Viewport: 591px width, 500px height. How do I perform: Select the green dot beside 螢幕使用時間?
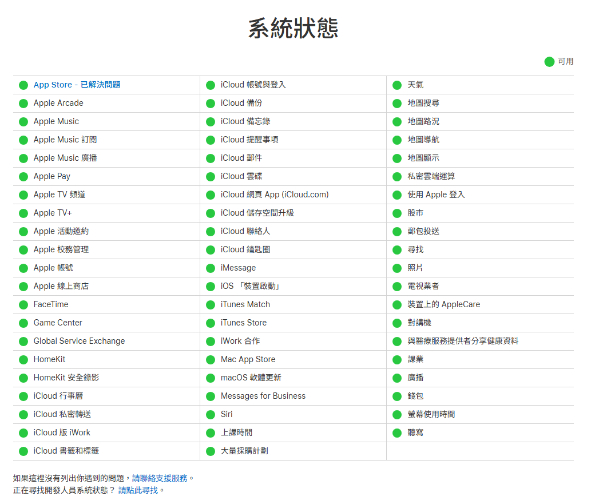[397, 414]
